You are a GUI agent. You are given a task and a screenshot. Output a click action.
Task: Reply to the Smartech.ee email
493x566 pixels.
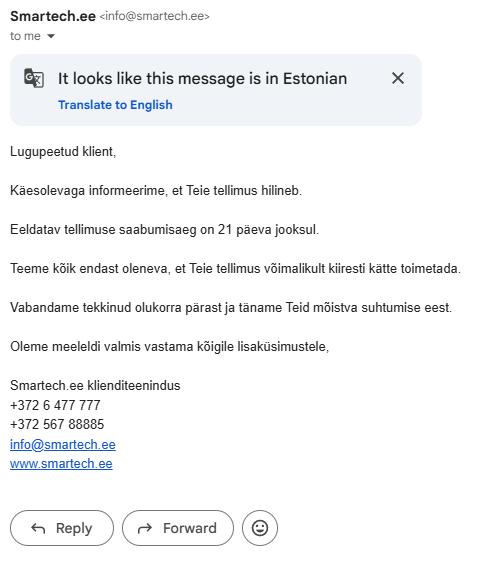(62, 528)
